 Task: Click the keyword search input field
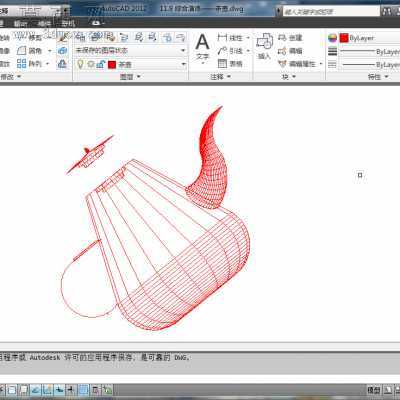point(331,12)
